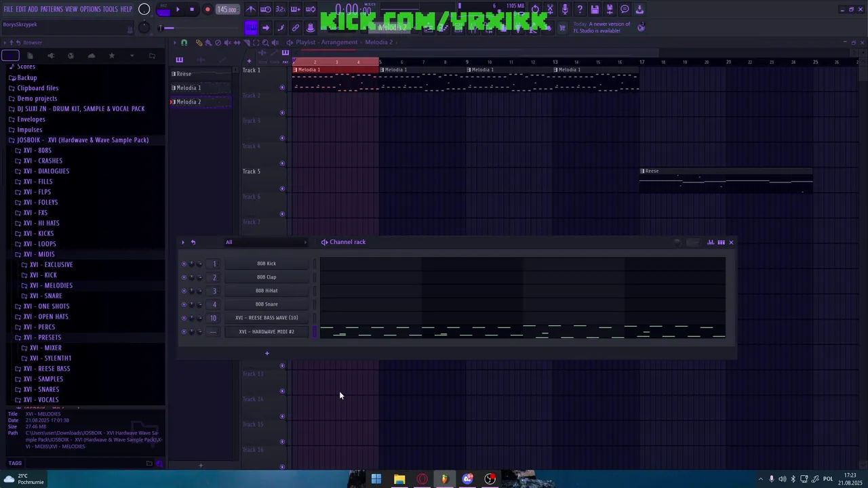Collapse the JOSBOIK - XVI sample pack folder
Screen dimensions: 868x488
83,140
